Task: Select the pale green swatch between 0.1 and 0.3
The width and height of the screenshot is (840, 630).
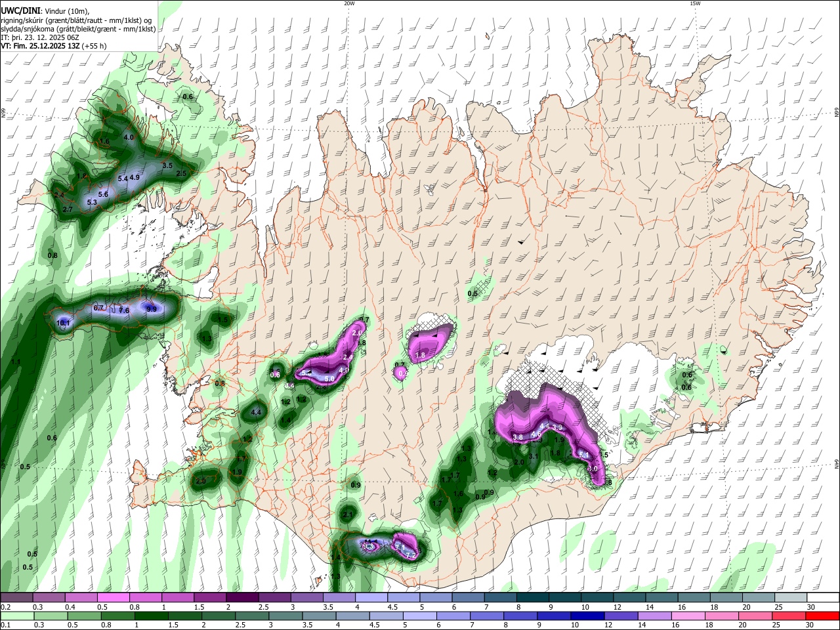Action: point(17,616)
